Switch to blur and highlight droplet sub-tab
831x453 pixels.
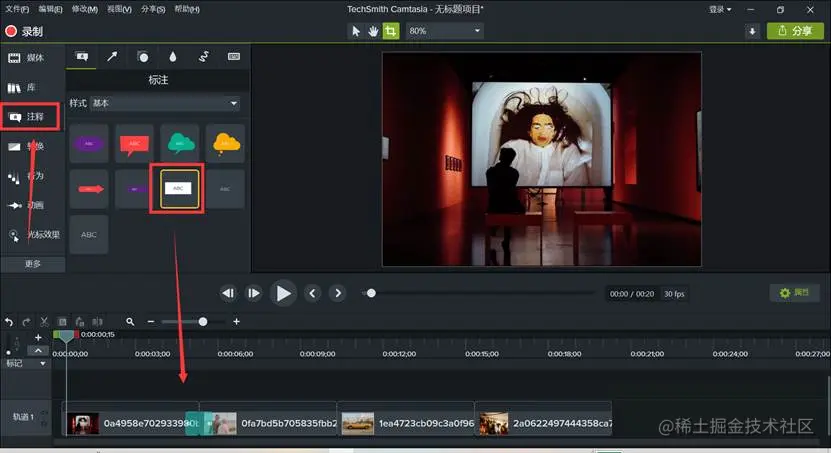coord(173,57)
